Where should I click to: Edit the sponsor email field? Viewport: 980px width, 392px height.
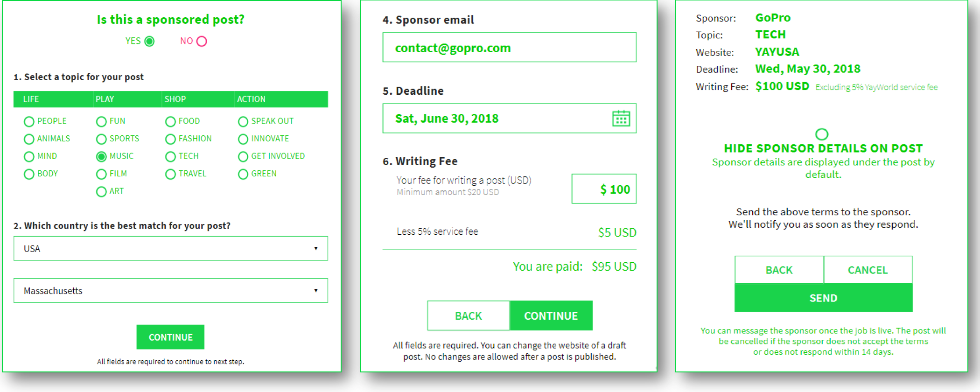tap(510, 48)
